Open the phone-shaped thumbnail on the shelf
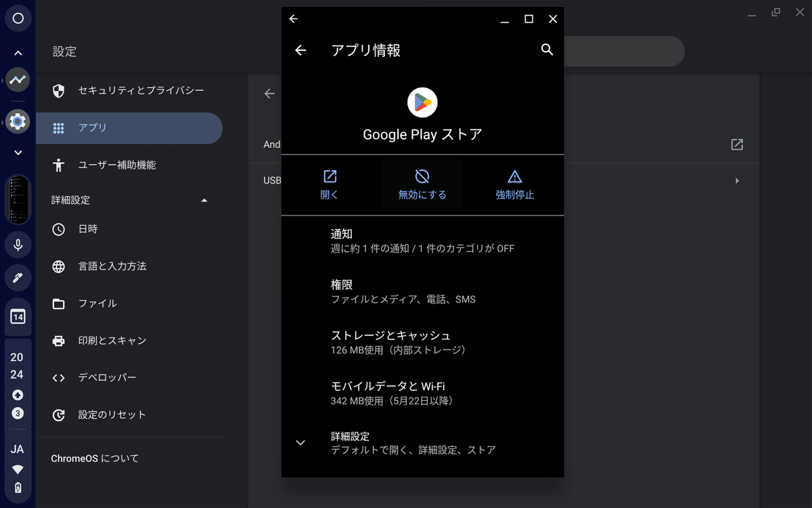This screenshot has width=812, height=508. tap(18, 200)
